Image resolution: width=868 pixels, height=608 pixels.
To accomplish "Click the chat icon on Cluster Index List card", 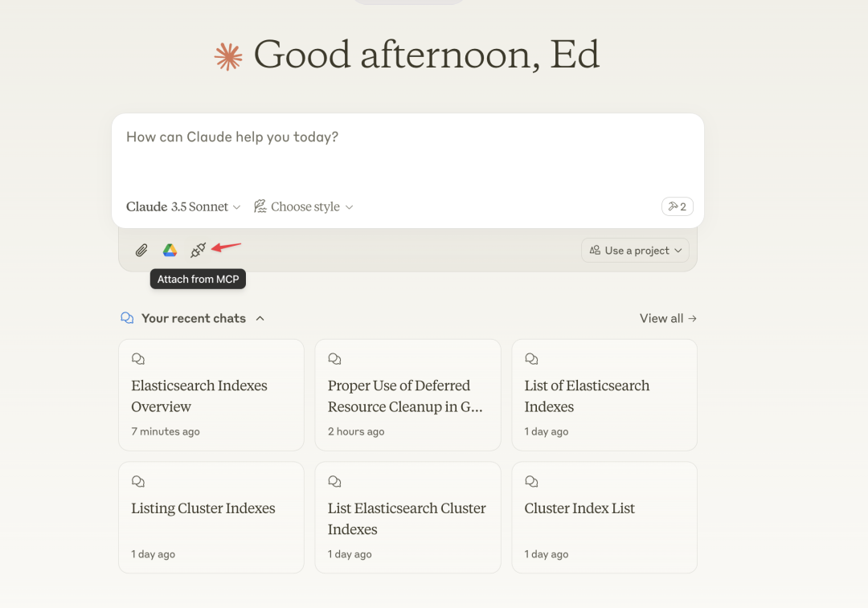I will coord(531,482).
